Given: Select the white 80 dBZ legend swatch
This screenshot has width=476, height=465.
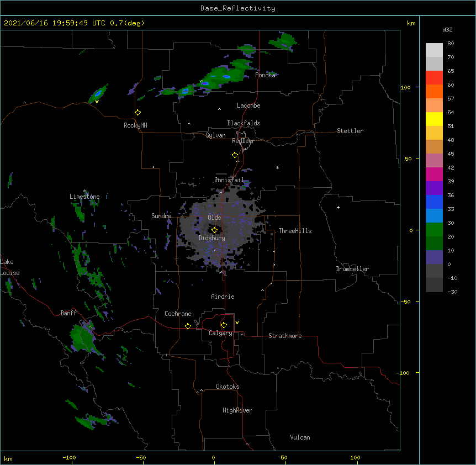Looking at the screenshot, I should [x=434, y=50].
